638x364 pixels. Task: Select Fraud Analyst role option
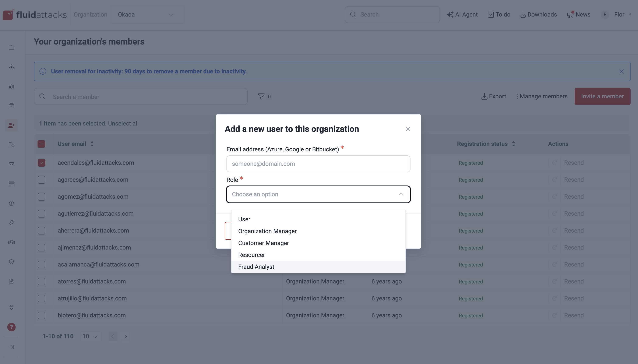pos(318,267)
